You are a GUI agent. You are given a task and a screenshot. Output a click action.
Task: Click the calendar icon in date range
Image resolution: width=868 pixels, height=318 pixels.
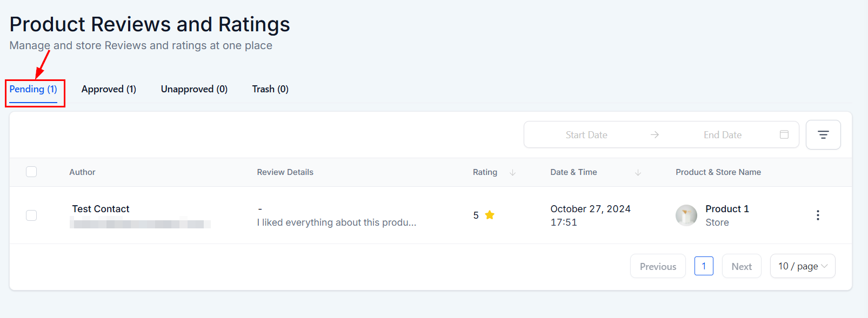point(784,134)
